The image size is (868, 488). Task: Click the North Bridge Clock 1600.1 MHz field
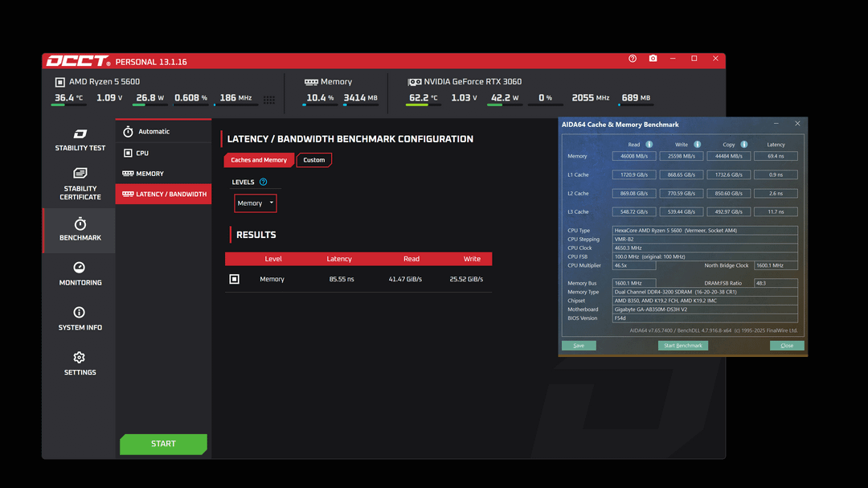point(776,265)
